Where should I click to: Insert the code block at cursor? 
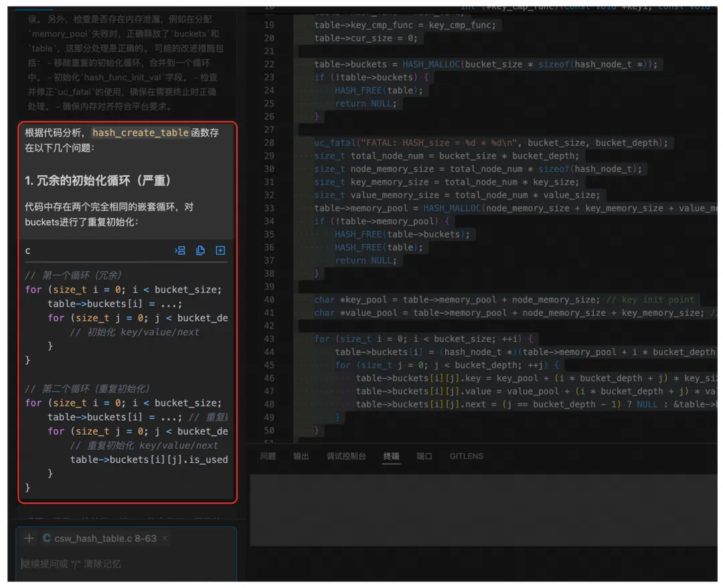click(x=180, y=250)
